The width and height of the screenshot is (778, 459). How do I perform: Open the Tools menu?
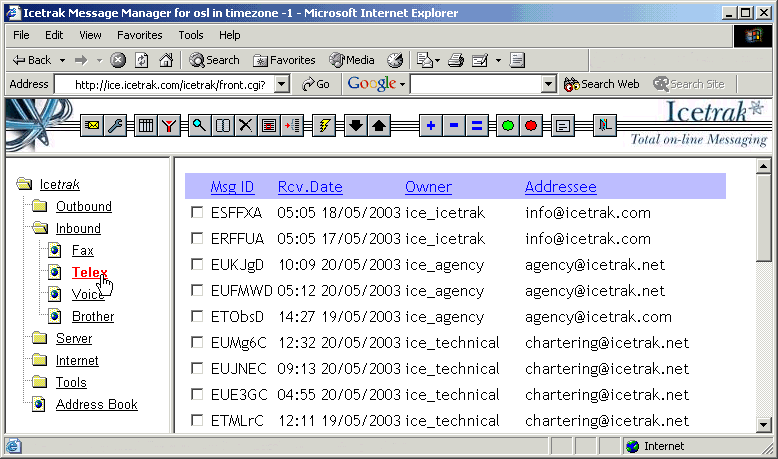(191, 35)
